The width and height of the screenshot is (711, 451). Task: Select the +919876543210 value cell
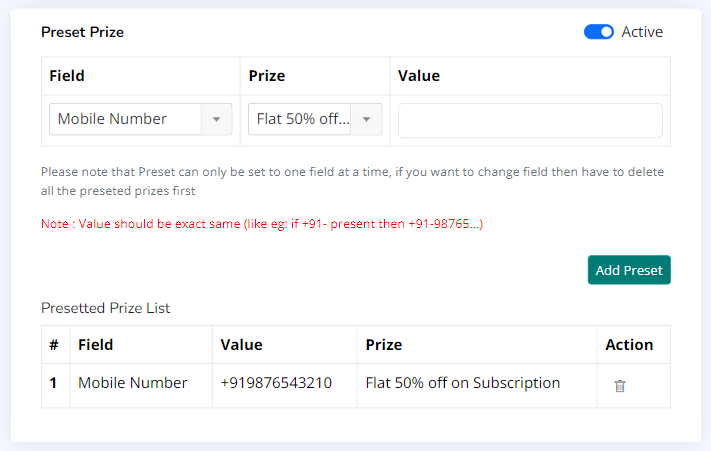pos(276,383)
